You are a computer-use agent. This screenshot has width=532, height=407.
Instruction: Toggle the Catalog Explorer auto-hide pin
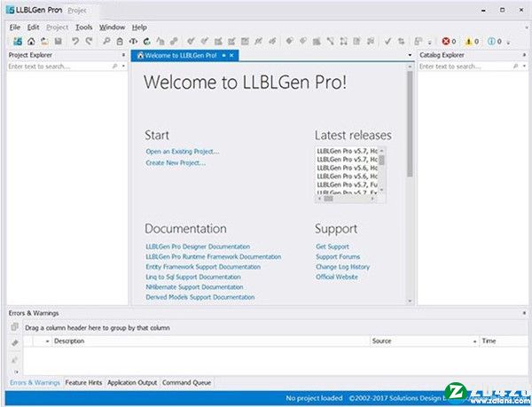[524, 55]
